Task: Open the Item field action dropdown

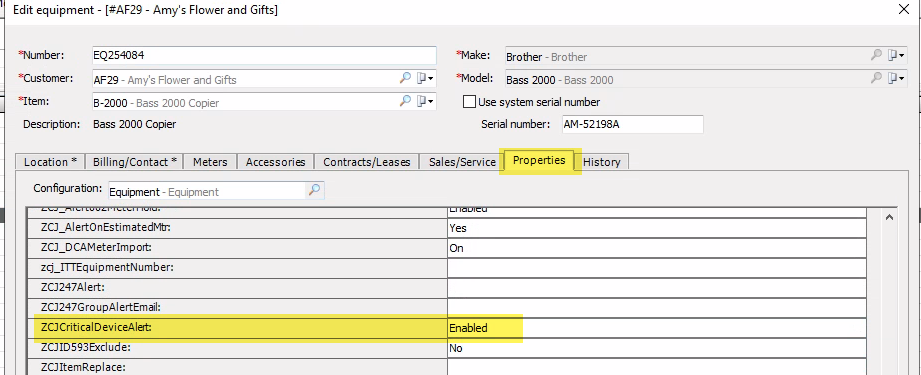Action: [x=425, y=102]
